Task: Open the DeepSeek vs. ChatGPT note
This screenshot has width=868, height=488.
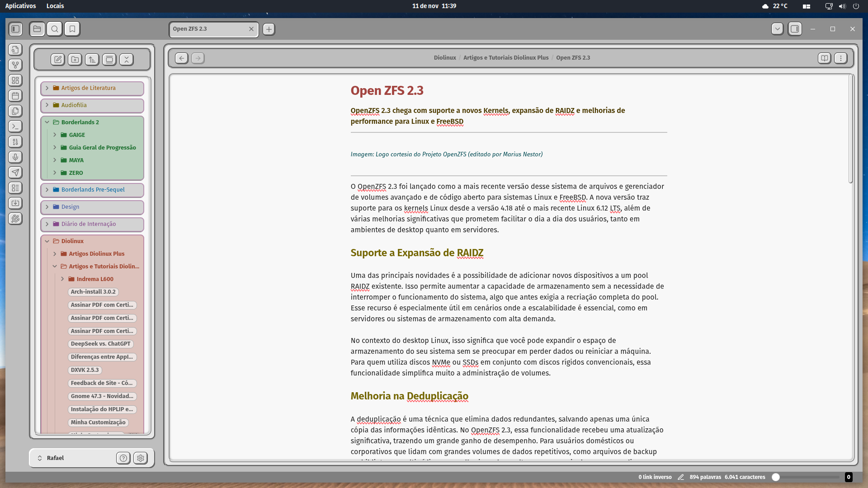Action: tap(100, 344)
